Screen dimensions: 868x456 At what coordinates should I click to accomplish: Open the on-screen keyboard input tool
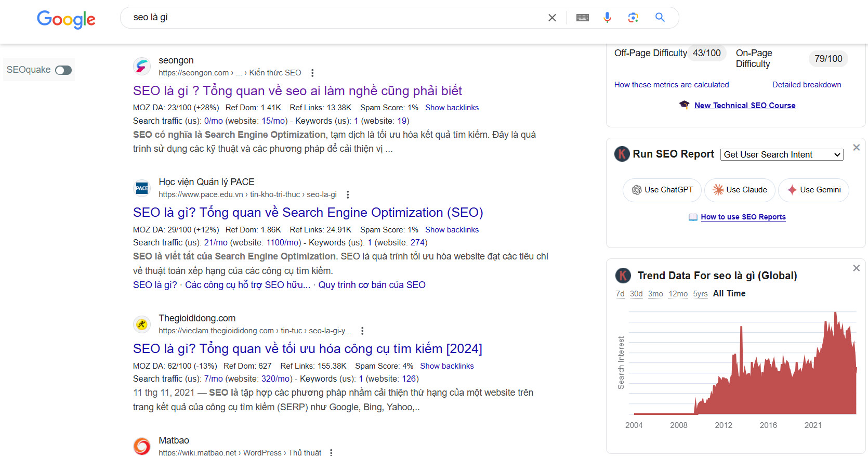[x=583, y=18]
